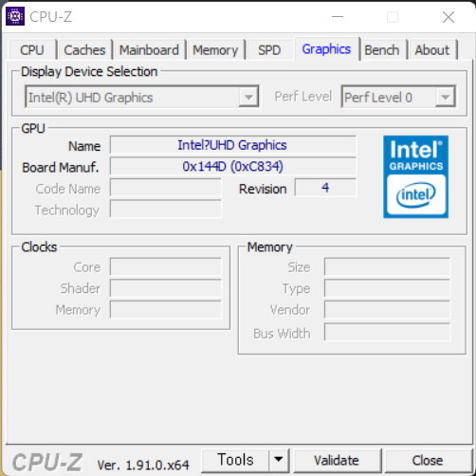Click the Memory Type field
Screen dimensions: 476x476
coord(387,288)
